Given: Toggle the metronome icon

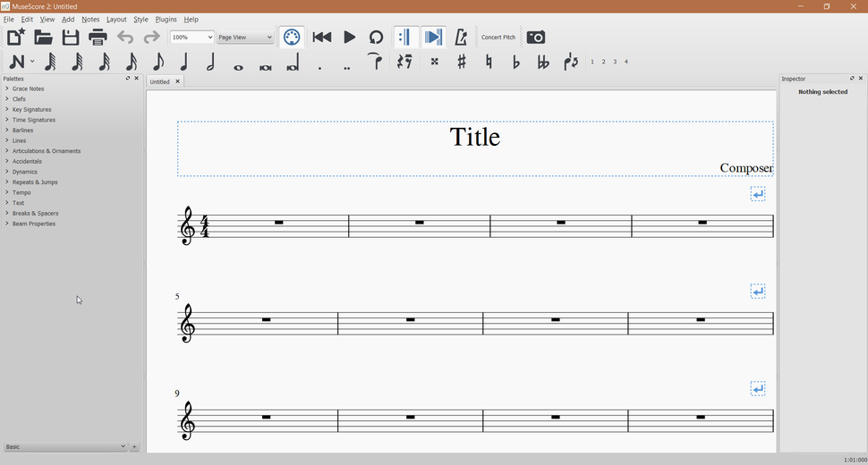Looking at the screenshot, I should pyautogui.click(x=461, y=37).
